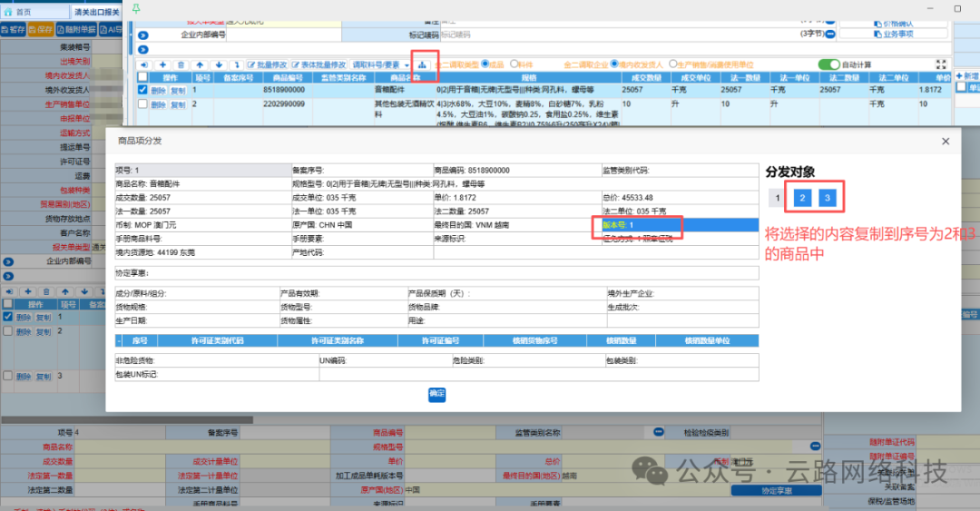Screen dimensions: 980x511
Task: Click the background horizontal scrollbar
Action: click(x=127, y=419)
